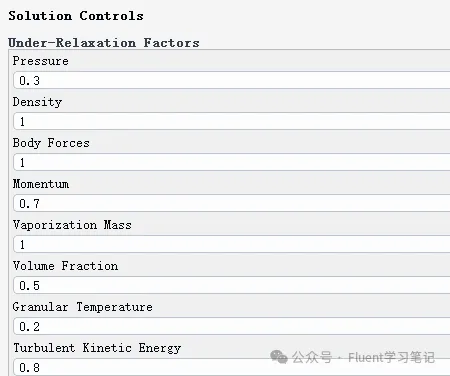The width and height of the screenshot is (450, 376).
Task: Click the Volume Fraction field showing 0.5
Action: tap(232, 285)
